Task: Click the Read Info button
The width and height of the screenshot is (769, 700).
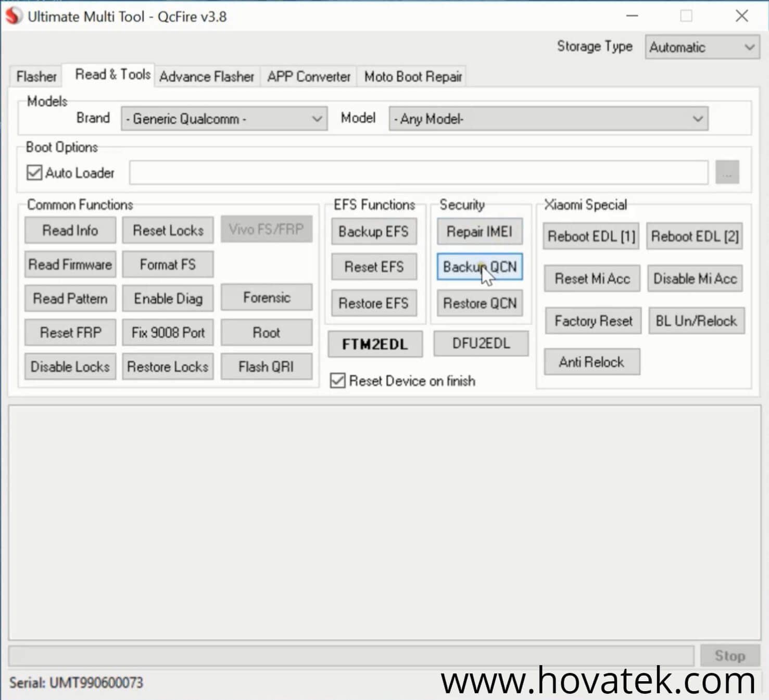Action: click(70, 230)
